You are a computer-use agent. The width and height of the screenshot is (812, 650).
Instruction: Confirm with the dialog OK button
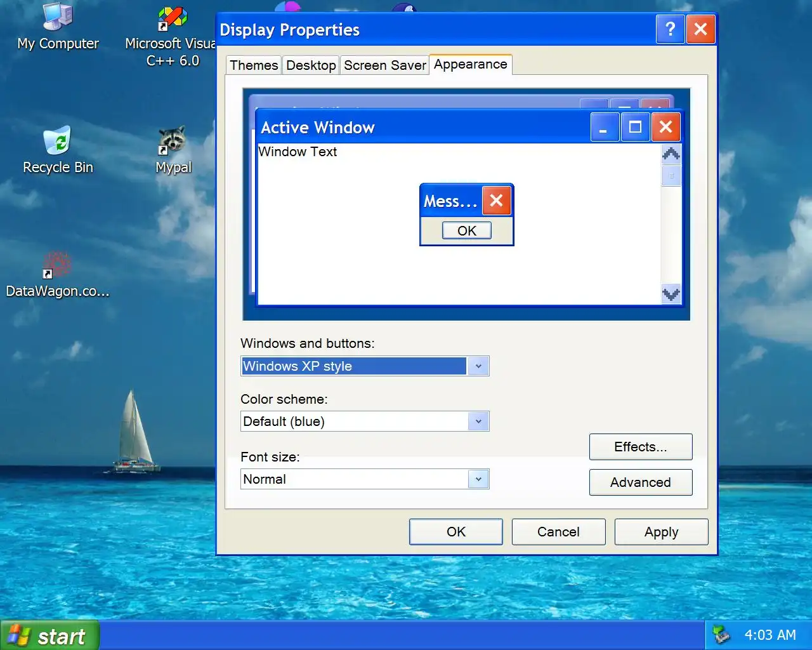(456, 532)
